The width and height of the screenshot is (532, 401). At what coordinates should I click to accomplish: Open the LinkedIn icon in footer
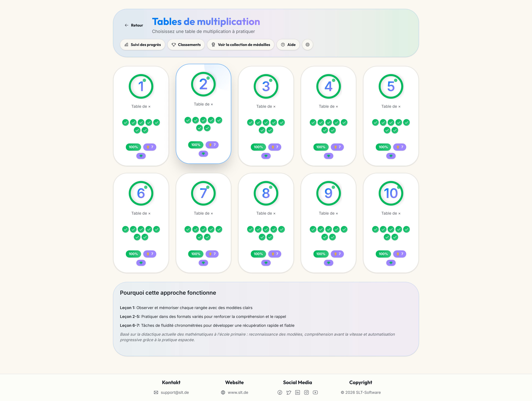(297, 393)
